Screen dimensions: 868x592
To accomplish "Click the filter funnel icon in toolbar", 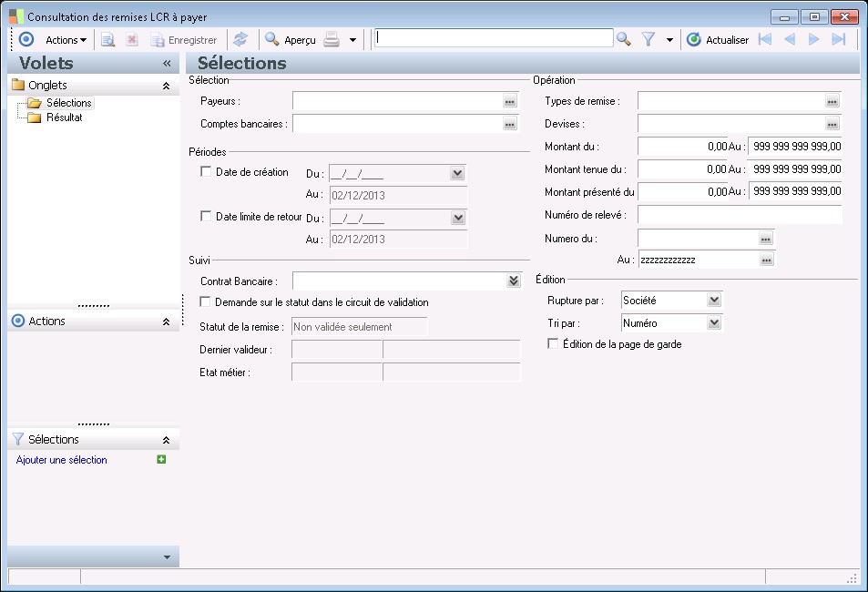I will coord(648,39).
